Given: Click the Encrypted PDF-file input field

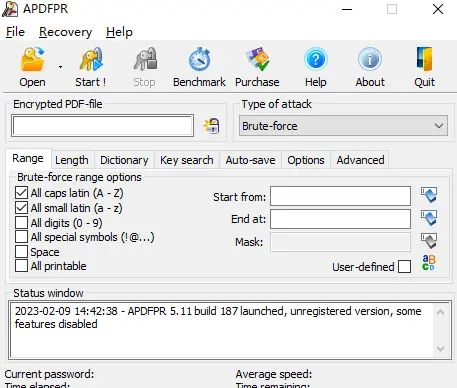Looking at the screenshot, I should [x=102, y=126].
